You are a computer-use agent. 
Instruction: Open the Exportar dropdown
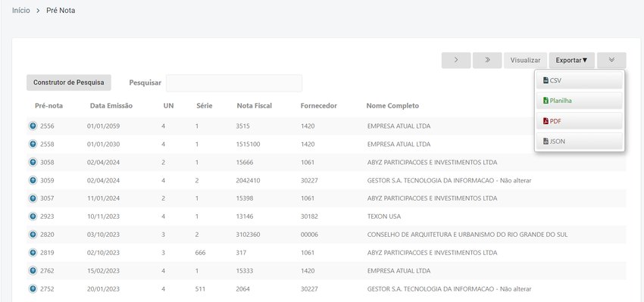pyautogui.click(x=572, y=61)
